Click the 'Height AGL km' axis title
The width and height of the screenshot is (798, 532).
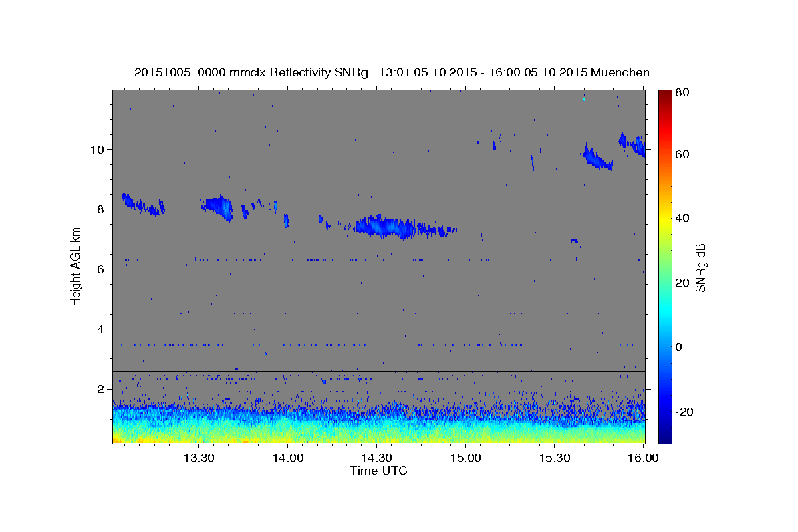point(76,268)
